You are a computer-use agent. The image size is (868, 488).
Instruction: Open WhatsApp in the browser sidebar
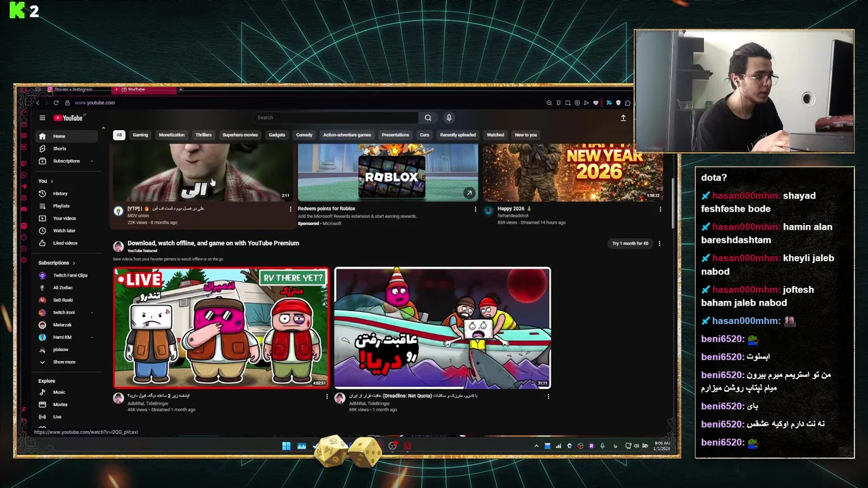[24, 174]
